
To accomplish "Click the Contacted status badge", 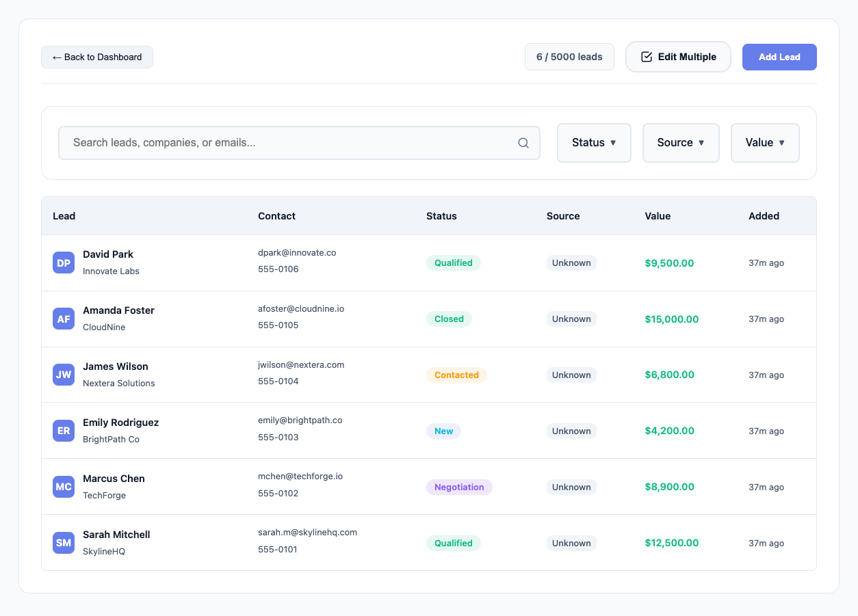I will [456, 375].
